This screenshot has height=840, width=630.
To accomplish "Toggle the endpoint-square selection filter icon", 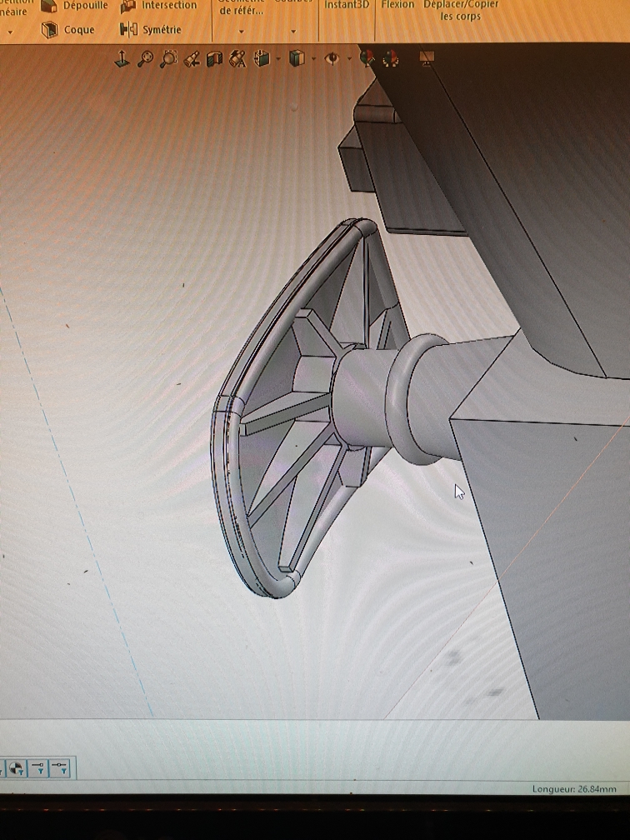I will click(x=39, y=768).
